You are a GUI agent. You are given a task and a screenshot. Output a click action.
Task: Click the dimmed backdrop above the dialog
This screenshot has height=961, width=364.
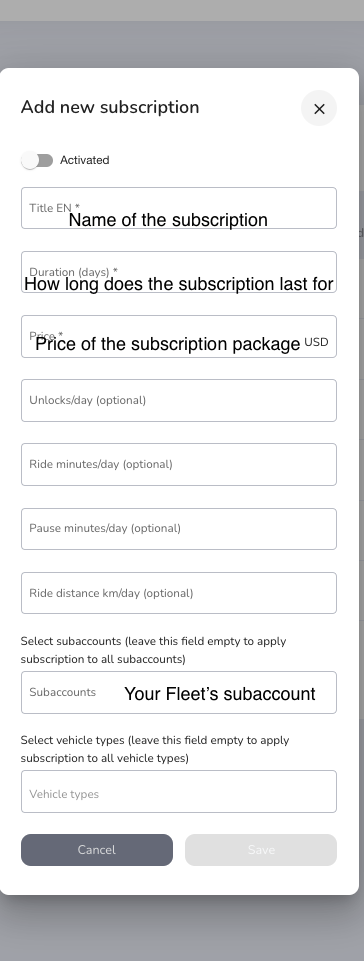[182, 44]
